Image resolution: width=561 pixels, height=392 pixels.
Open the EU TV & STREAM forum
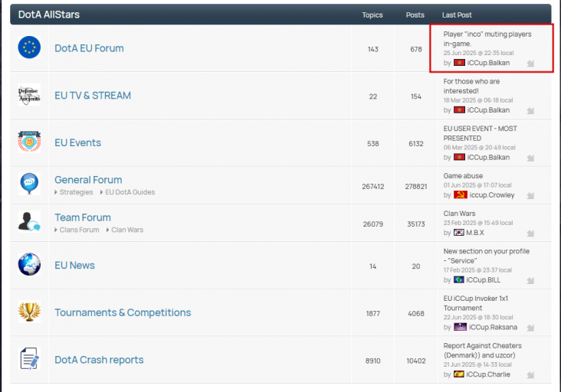pyautogui.click(x=93, y=96)
